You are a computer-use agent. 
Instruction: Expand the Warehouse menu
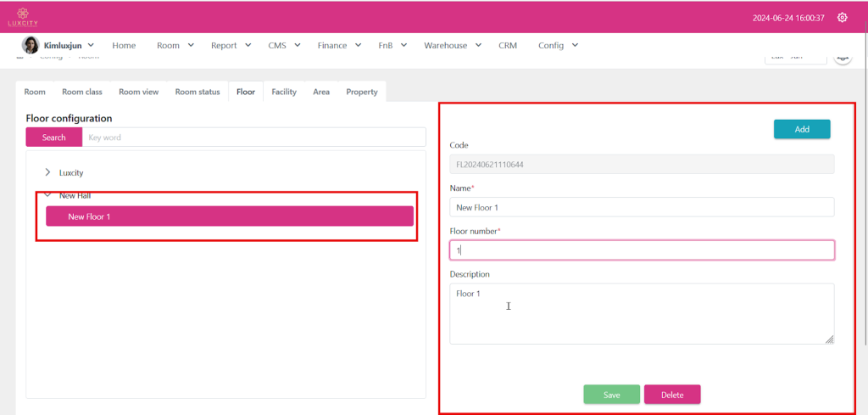(453, 46)
